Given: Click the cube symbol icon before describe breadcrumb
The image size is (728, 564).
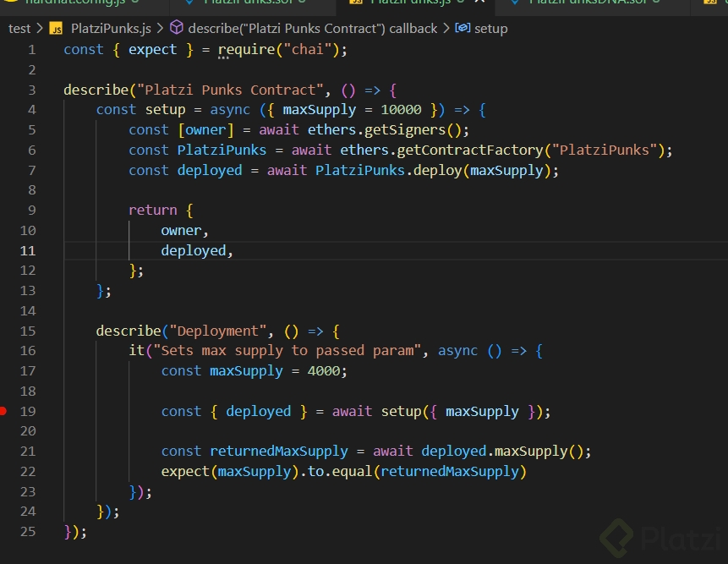Looking at the screenshot, I should point(177,28).
